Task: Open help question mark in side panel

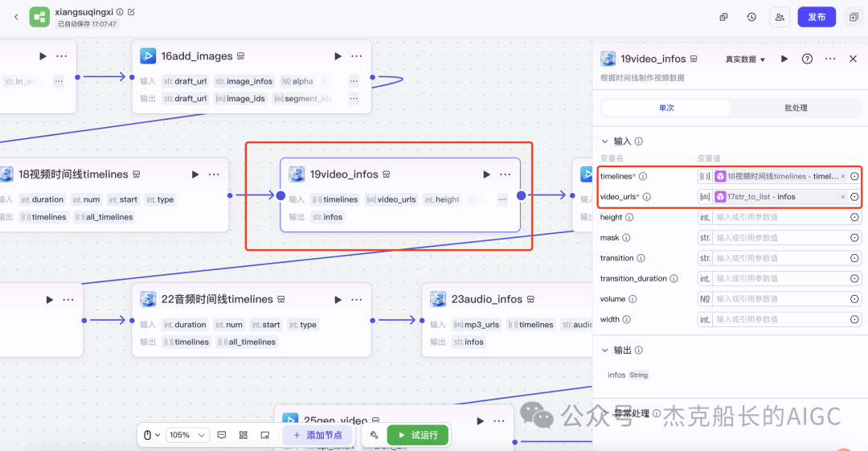Action: tap(807, 59)
